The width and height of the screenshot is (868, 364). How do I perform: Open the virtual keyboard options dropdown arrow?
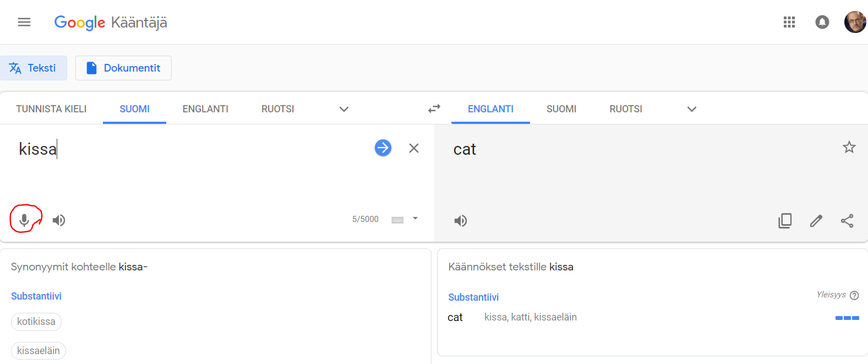click(416, 219)
